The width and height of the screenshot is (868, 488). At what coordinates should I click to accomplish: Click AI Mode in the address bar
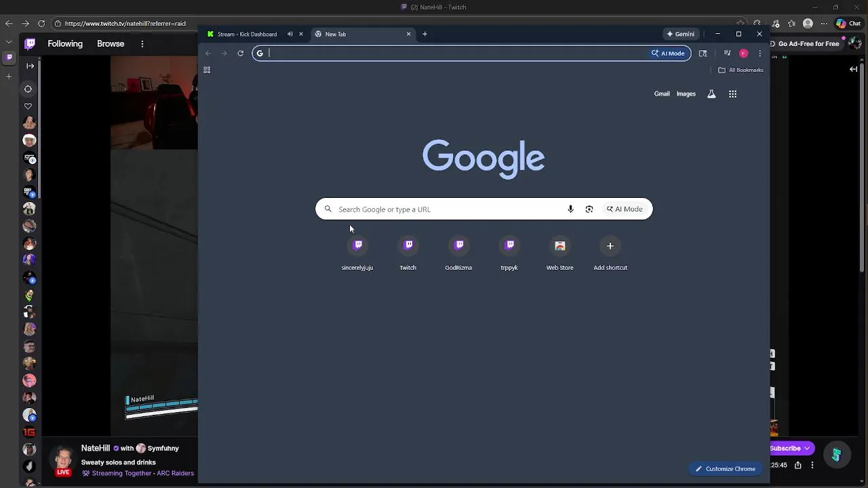668,53
